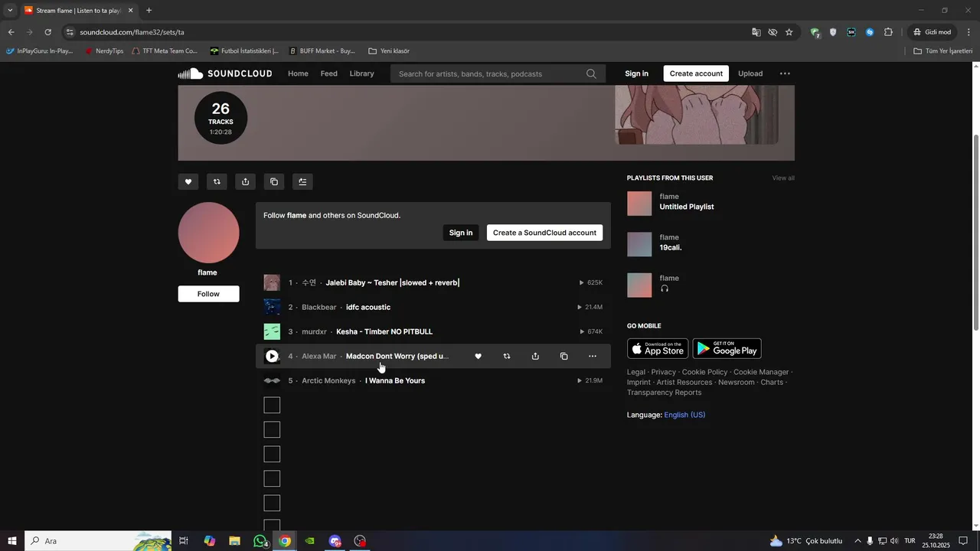
Task: Open a new browser tab
Action: click(149, 10)
